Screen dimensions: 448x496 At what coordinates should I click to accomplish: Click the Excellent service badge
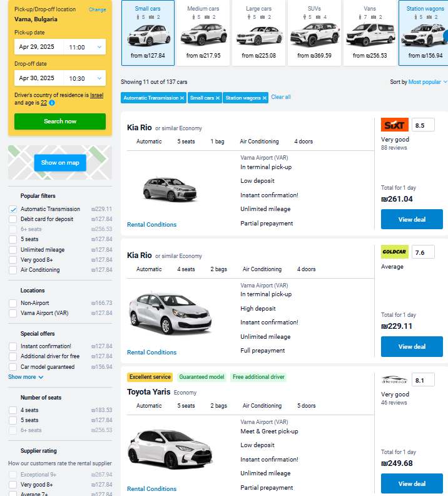tap(150, 377)
